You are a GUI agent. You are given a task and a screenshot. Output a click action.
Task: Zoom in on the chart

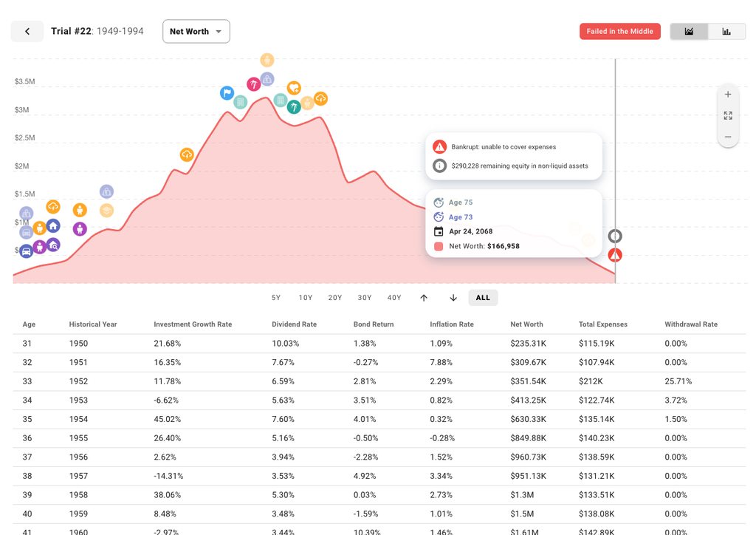(x=728, y=95)
